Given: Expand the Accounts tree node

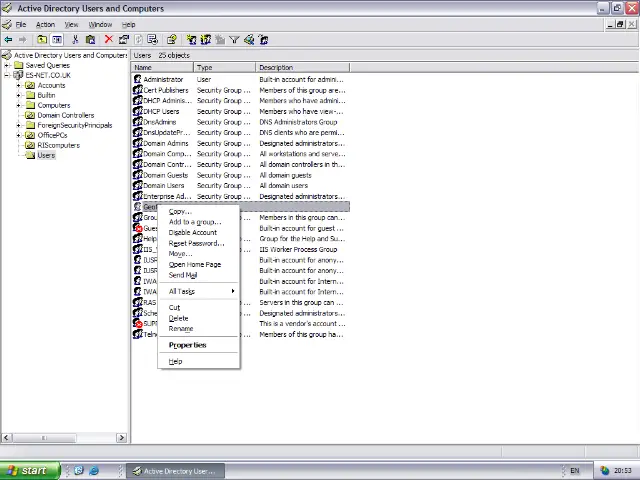Looking at the screenshot, I should point(18,85).
